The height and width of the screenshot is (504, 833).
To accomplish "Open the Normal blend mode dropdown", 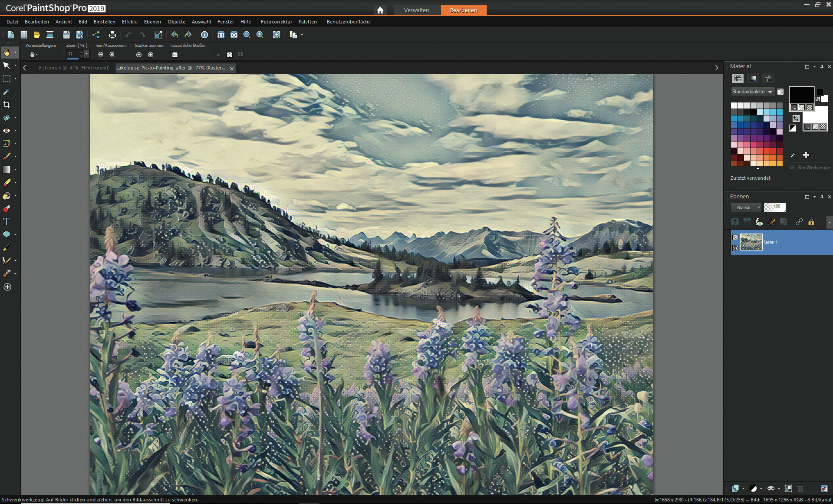I will click(x=746, y=208).
